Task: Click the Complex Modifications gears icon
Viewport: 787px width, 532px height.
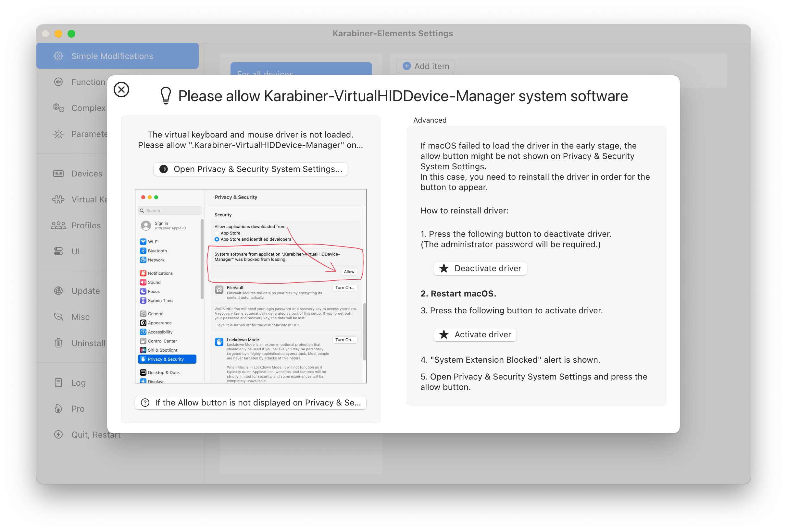Action: pos(58,108)
